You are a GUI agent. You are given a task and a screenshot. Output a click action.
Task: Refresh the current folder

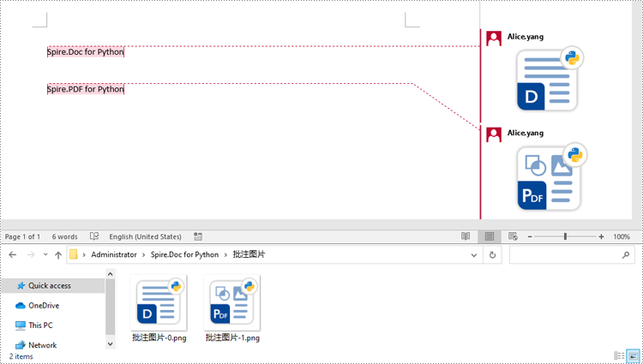coord(492,255)
